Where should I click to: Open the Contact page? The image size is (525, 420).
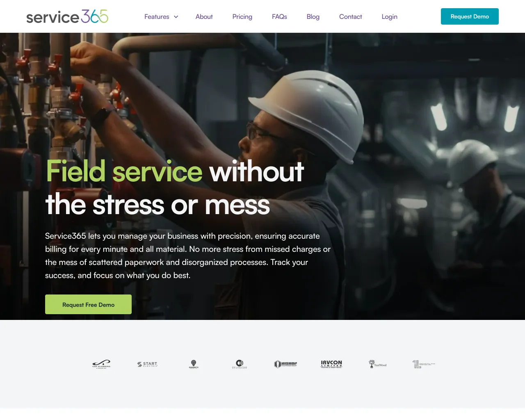(350, 16)
